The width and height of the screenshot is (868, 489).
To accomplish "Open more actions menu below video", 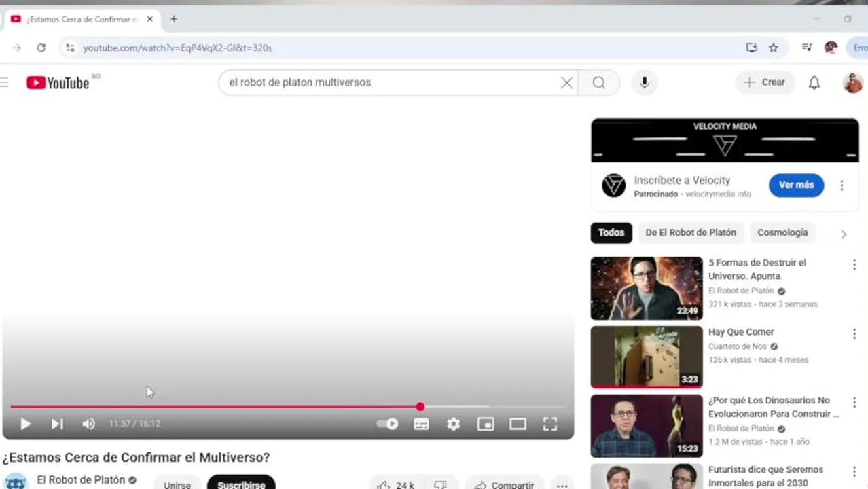I will tap(562, 485).
